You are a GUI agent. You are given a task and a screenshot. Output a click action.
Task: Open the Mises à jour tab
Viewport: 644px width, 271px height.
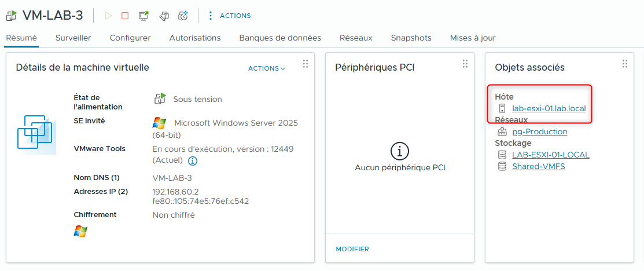473,38
